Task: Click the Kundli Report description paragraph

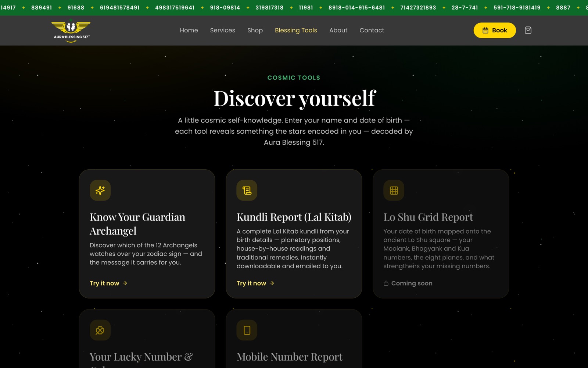Action: tap(293, 249)
